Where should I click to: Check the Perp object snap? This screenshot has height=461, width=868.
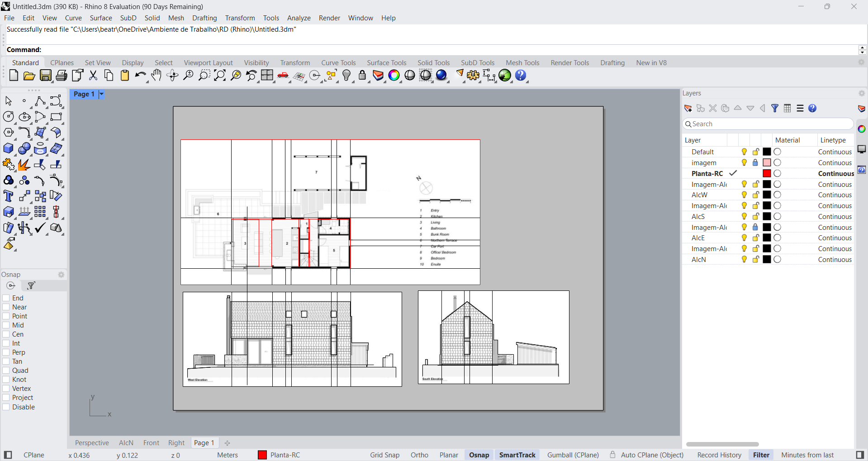pos(6,352)
